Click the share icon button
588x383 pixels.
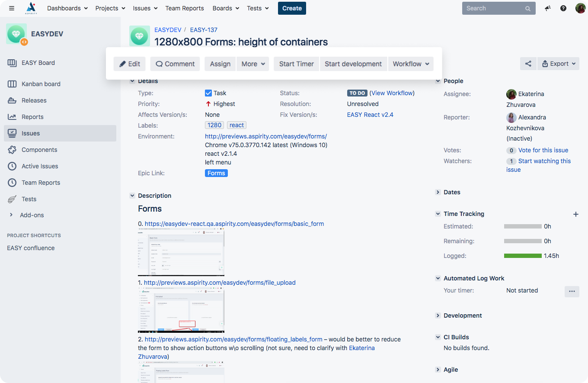[x=528, y=64]
